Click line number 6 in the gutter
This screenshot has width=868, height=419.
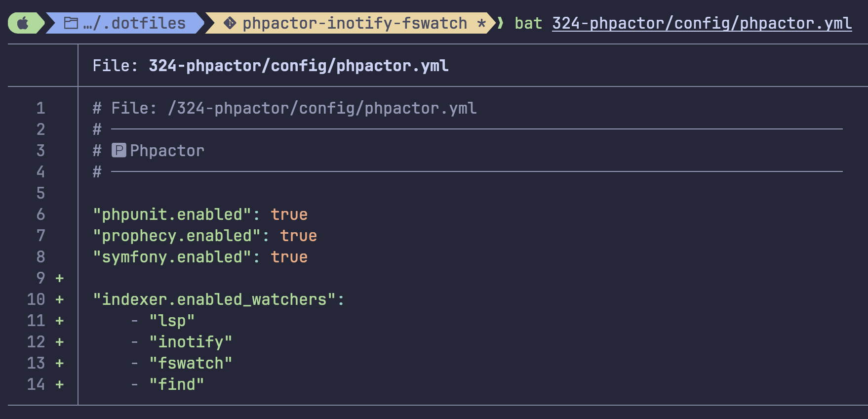(x=40, y=214)
